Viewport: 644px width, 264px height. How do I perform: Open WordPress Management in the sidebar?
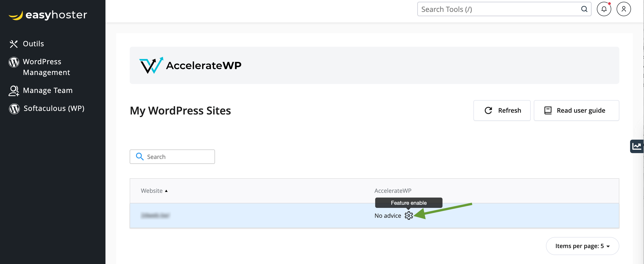pyautogui.click(x=46, y=67)
